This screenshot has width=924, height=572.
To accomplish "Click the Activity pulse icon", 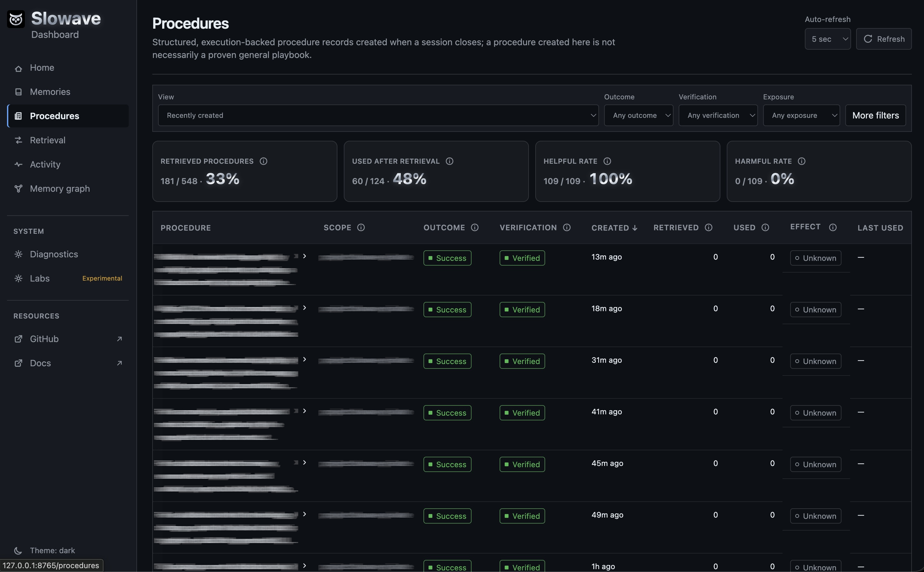I will [x=18, y=164].
